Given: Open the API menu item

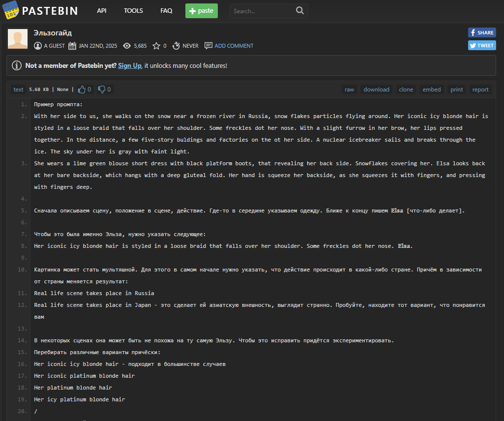Looking at the screenshot, I should 102,11.
